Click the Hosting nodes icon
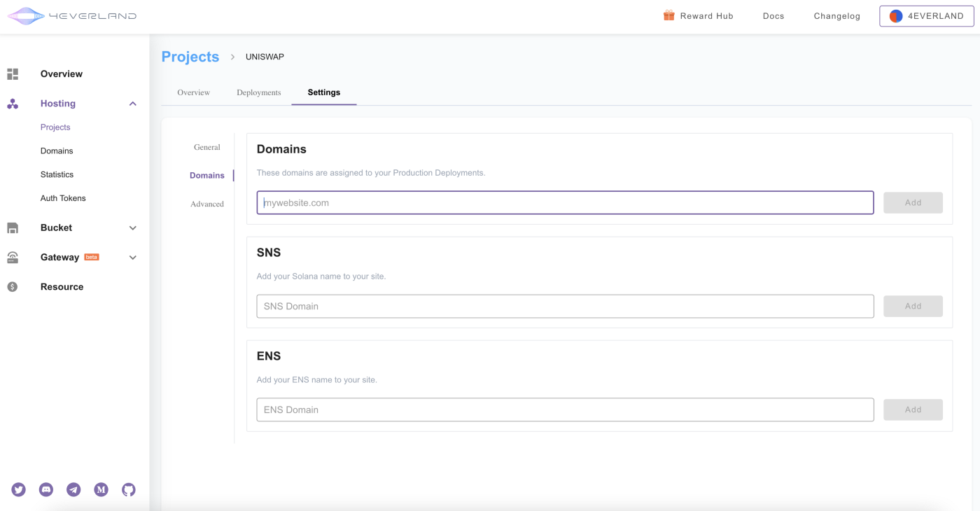Viewport: 980px width, 511px height. coord(13,104)
